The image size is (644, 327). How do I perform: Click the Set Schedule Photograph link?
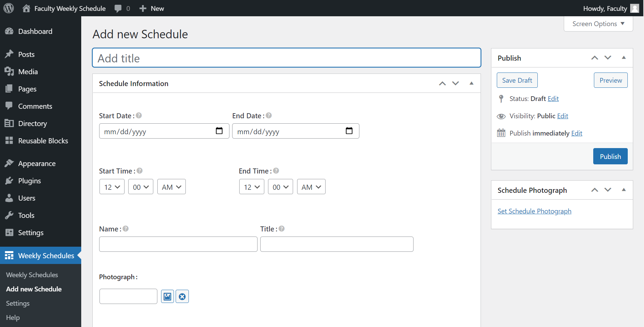(534, 211)
